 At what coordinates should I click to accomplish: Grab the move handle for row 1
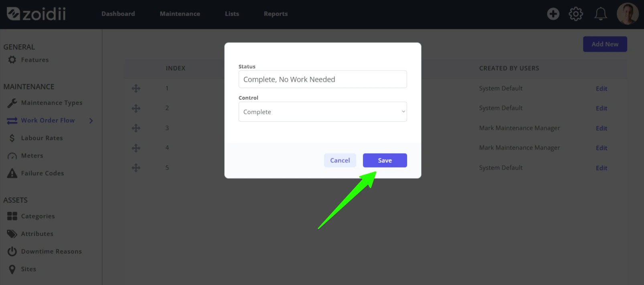pyautogui.click(x=136, y=88)
